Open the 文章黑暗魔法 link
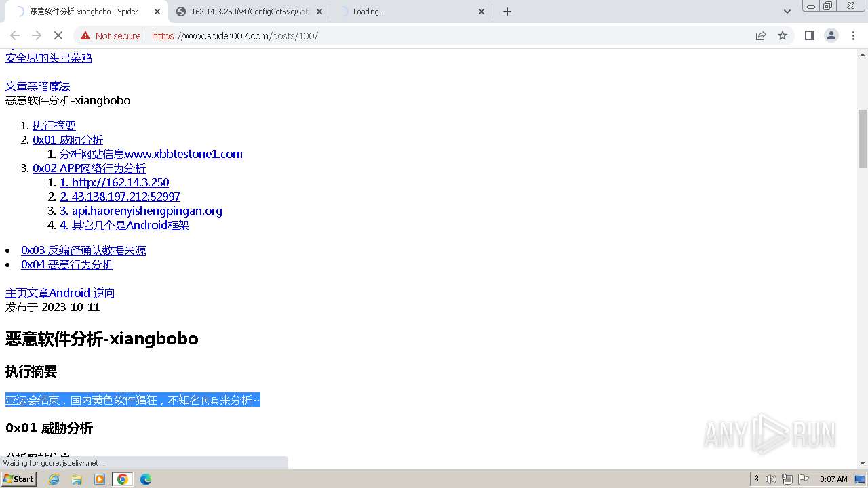Viewport: 868px width, 488px height. point(38,86)
